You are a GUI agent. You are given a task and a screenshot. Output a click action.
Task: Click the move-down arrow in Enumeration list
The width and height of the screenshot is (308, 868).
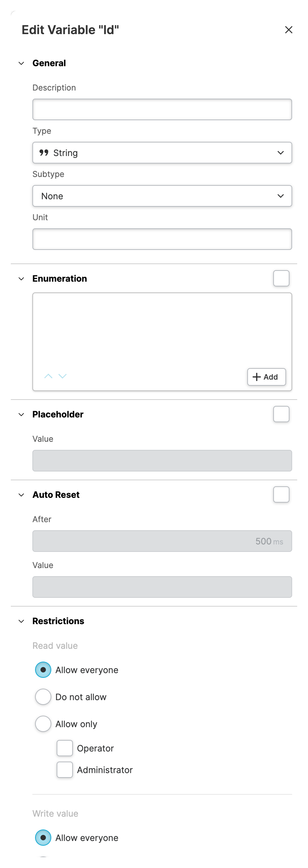click(x=62, y=376)
